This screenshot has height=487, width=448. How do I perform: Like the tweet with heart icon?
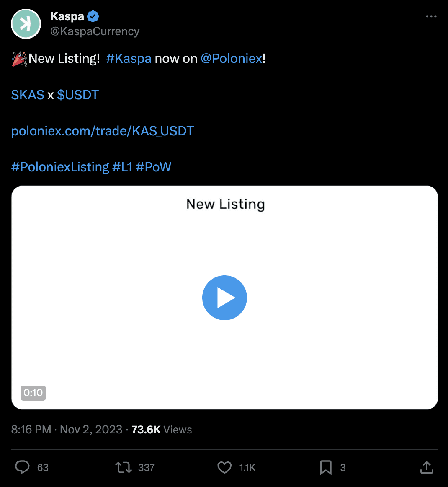coord(225,467)
